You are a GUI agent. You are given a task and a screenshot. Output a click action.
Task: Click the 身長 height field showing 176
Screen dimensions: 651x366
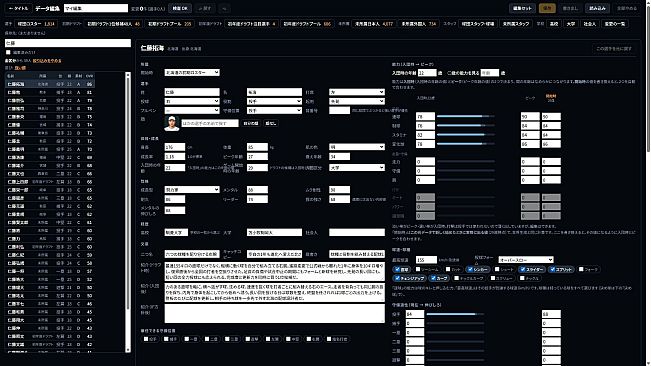(x=175, y=147)
